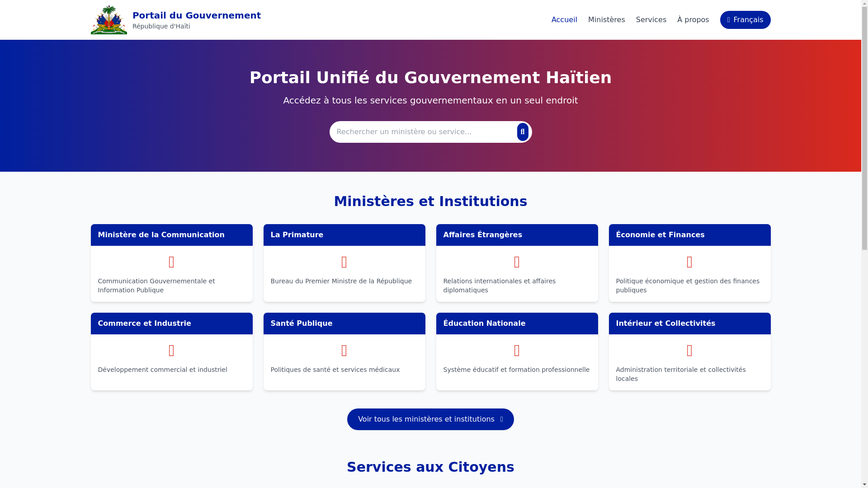The image size is (868, 488).
Task: Click Développement commercial et industriel text
Action: coord(162,370)
